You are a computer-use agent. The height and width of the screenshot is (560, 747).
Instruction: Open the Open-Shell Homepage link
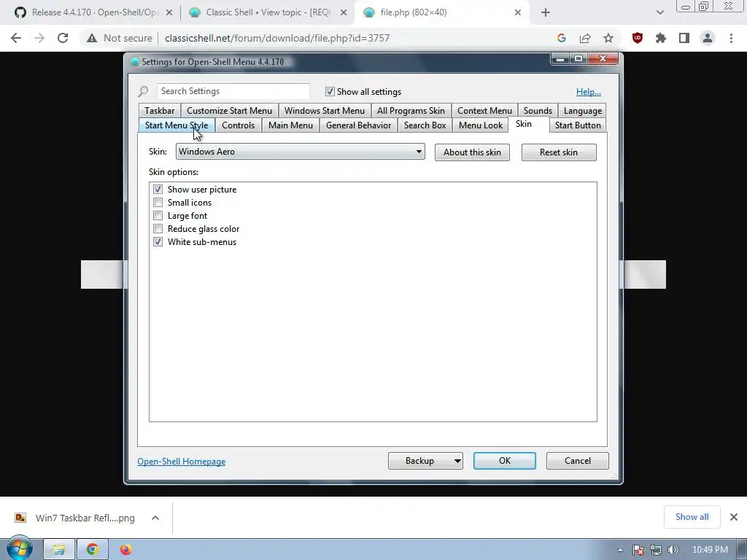pyautogui.click(x=182, y=462)
